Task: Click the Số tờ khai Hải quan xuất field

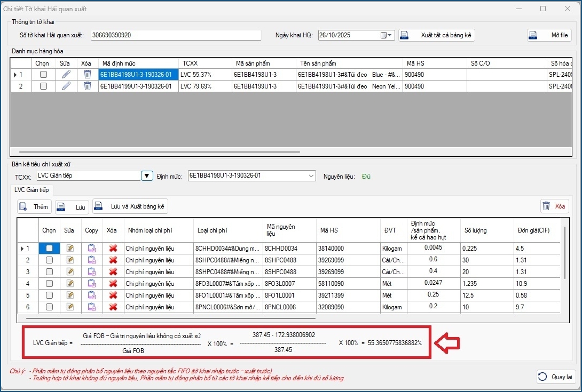Action: click(x=176, y=35)
